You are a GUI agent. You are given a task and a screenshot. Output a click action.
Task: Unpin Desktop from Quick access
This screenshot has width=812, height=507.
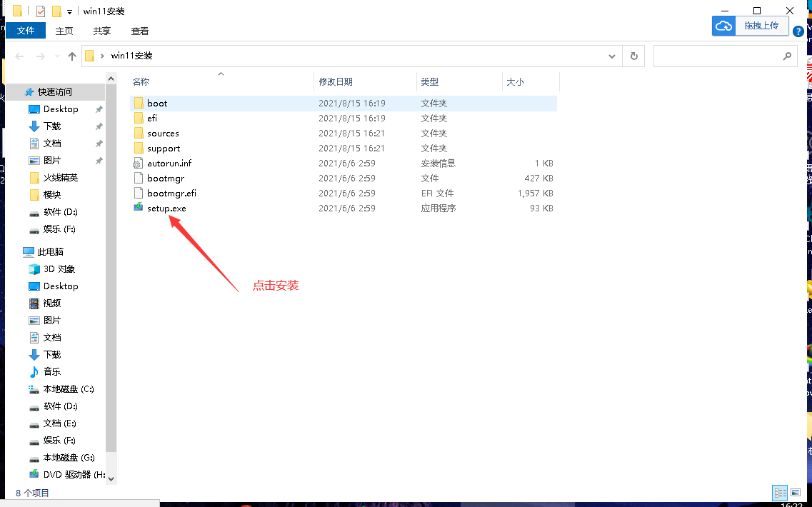[99, 109]
